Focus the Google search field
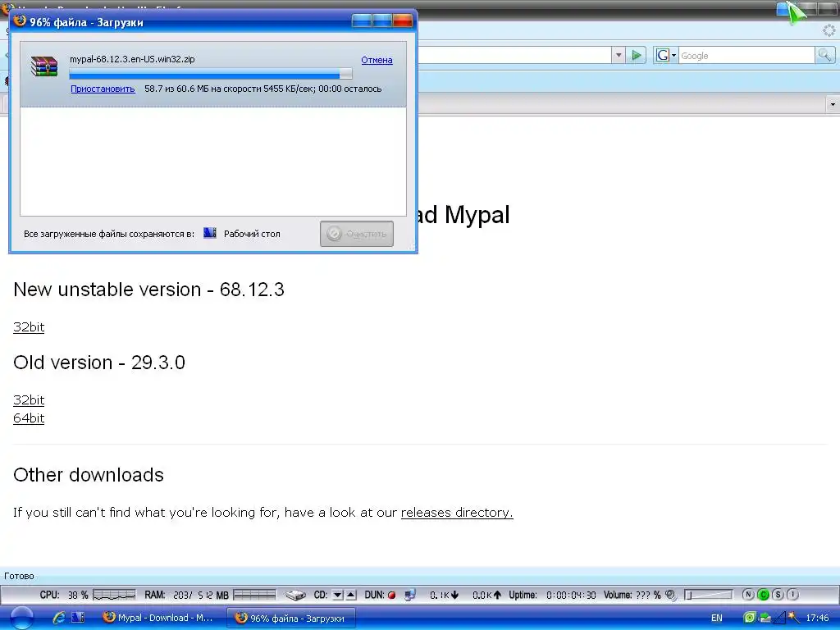Screen dimensions: 840x630 click(746, 56)
